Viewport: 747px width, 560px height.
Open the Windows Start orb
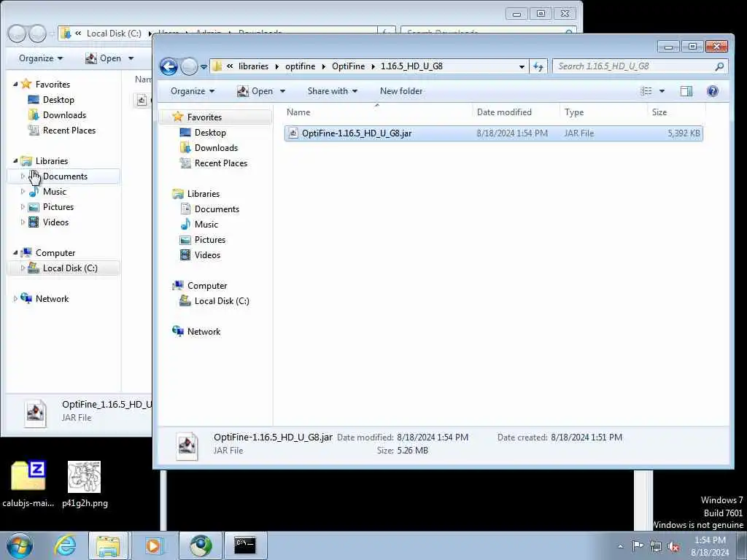click(20, 545)
